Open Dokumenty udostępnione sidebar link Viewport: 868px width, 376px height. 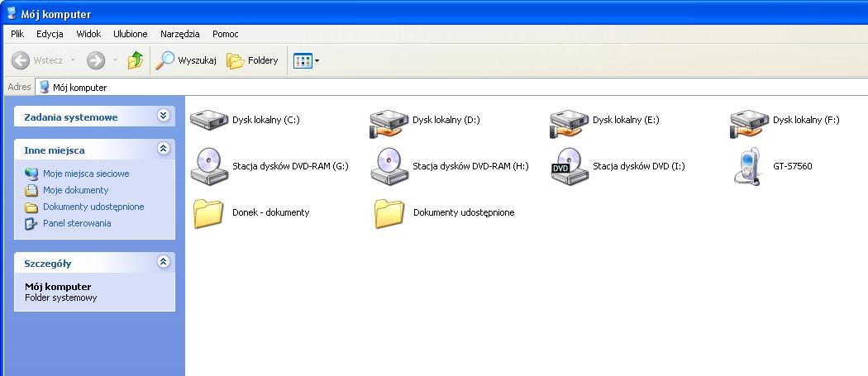coord(93,207)
